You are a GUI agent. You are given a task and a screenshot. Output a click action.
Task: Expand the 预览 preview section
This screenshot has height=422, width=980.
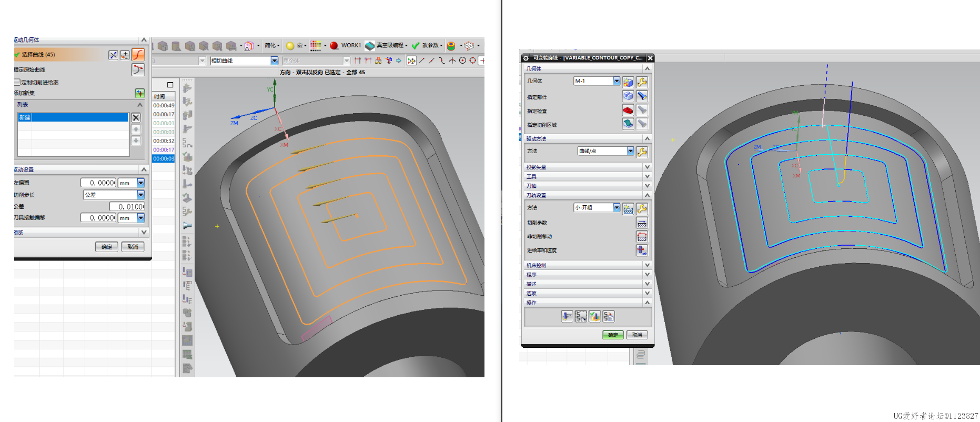[144, 232]
